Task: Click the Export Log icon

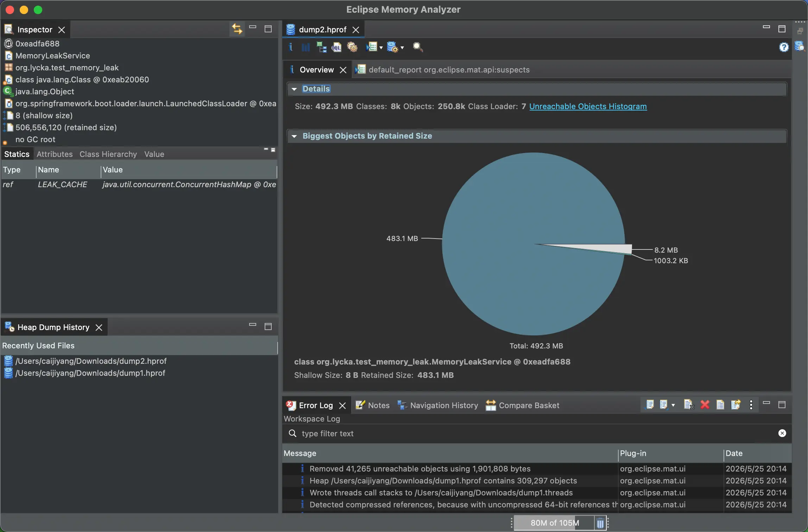Action: [x=650, y=405]
